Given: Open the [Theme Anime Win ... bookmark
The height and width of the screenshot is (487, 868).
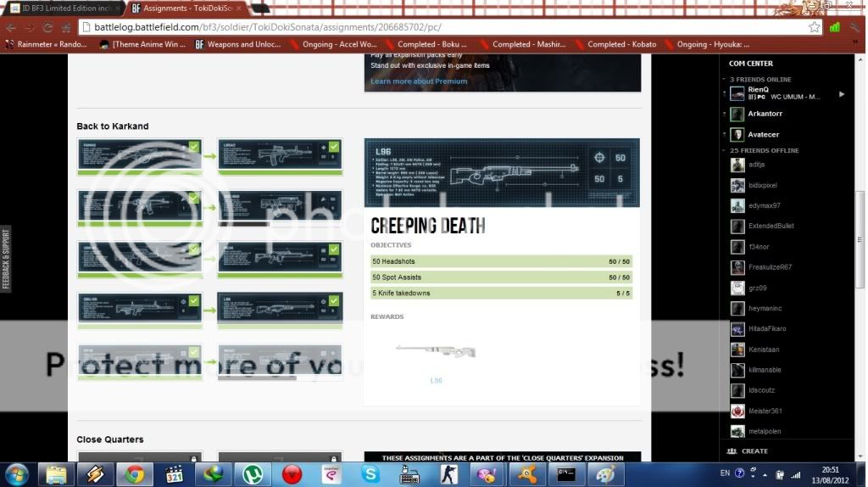Looking at the screenshot, I should pos(142,44).
